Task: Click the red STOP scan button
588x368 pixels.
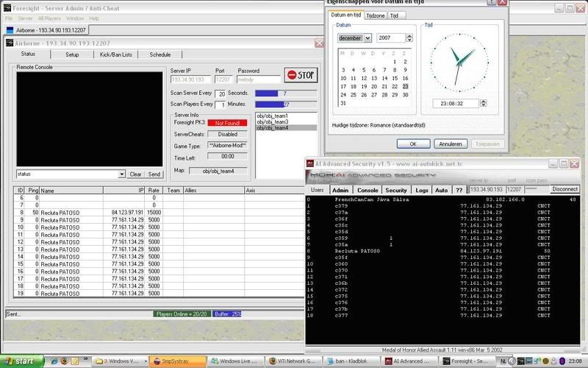Action: tap(301, 75)
